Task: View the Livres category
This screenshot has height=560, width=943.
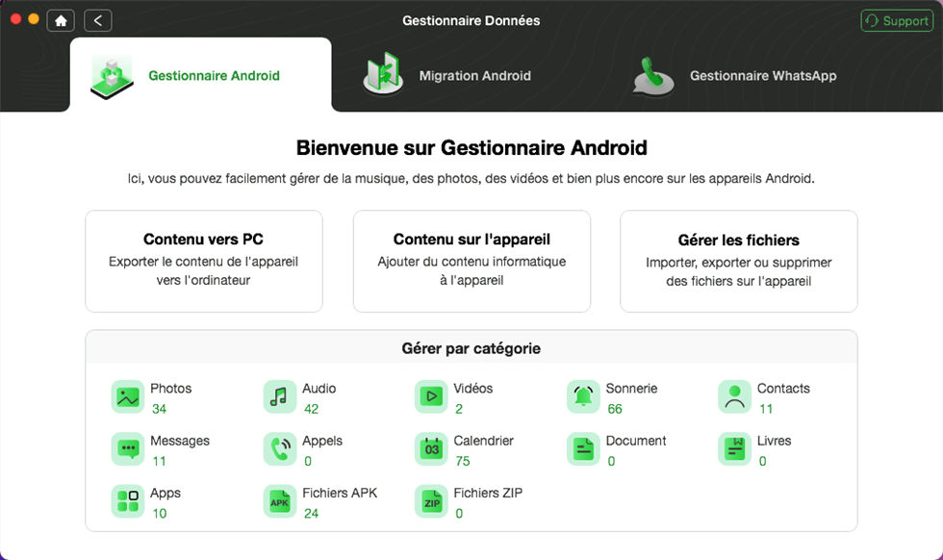Action: [736, 449]
